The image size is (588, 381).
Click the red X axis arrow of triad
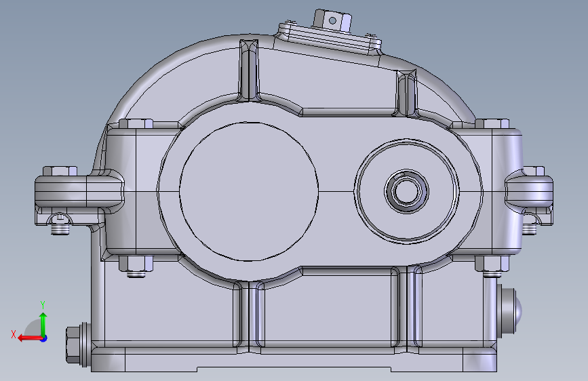[x=29, y=338]
